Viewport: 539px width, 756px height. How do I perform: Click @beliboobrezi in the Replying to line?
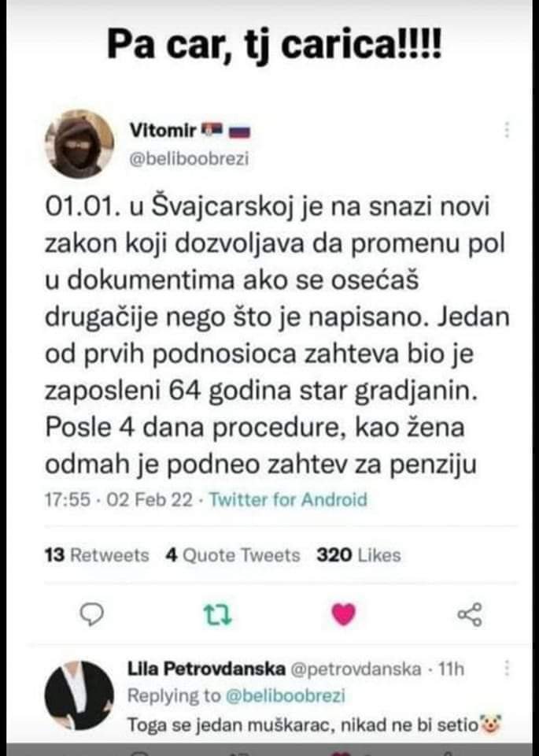(x=285, y=696)
